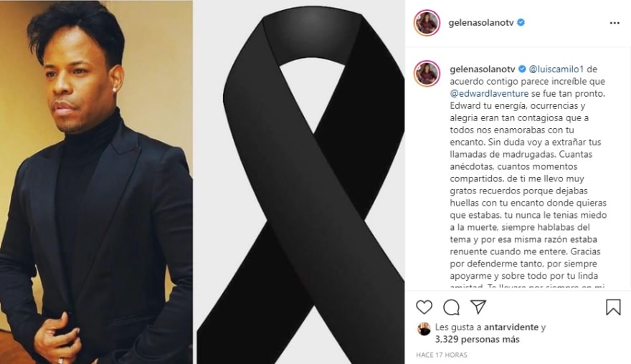The image size is (631, 364).
Task: Click the caption text body
Action: (x=528, y=178)
